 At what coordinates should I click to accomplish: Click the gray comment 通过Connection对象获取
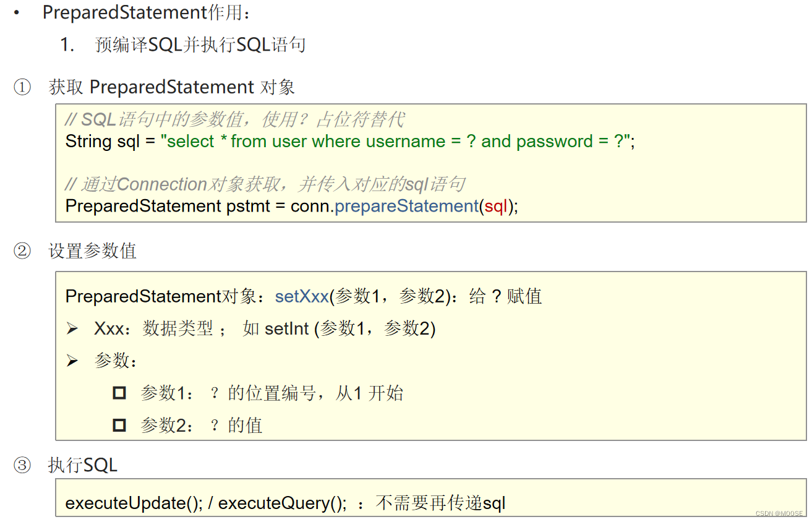coord(265,184)
